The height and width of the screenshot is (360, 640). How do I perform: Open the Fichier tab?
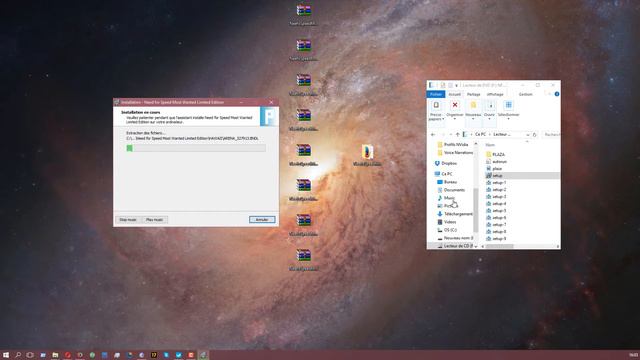point(436,94)
